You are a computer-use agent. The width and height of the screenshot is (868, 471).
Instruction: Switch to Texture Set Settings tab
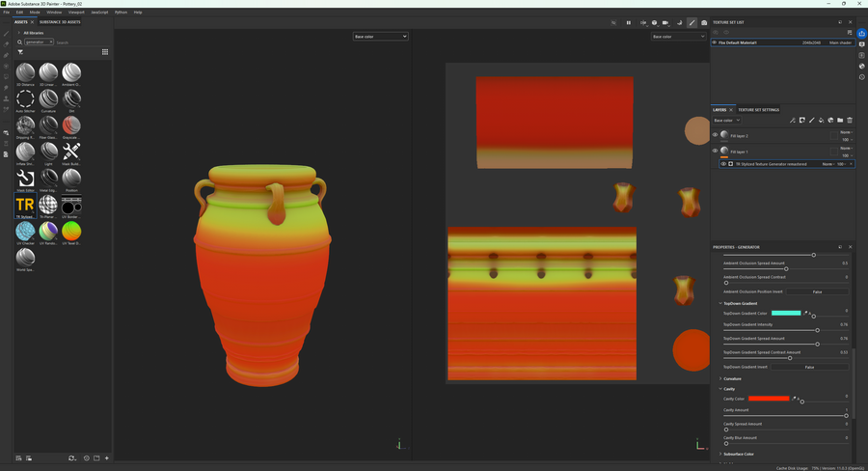pyautogui.click(x=759, y=110)
